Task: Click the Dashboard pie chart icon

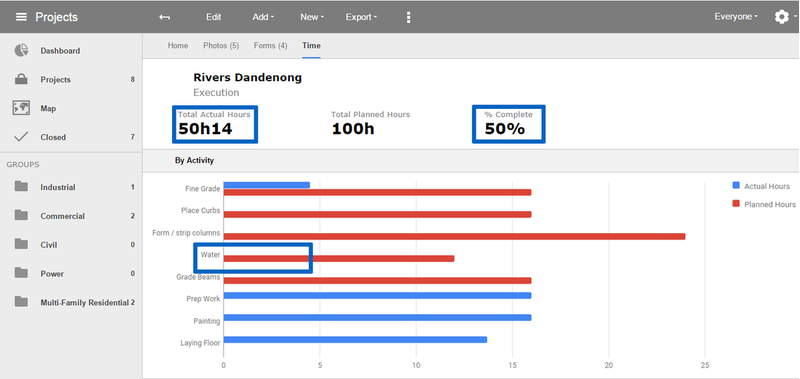Action: click(x=21, y=50)
